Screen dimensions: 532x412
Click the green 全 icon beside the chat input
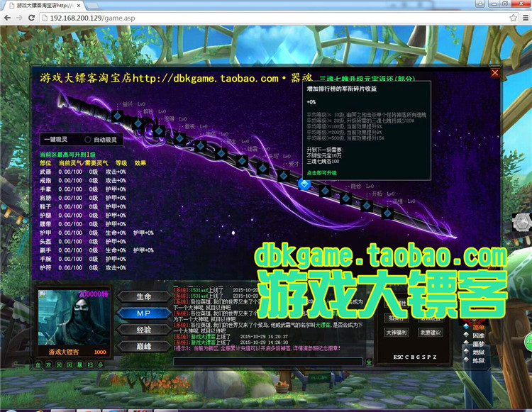[x=369, y=362]
